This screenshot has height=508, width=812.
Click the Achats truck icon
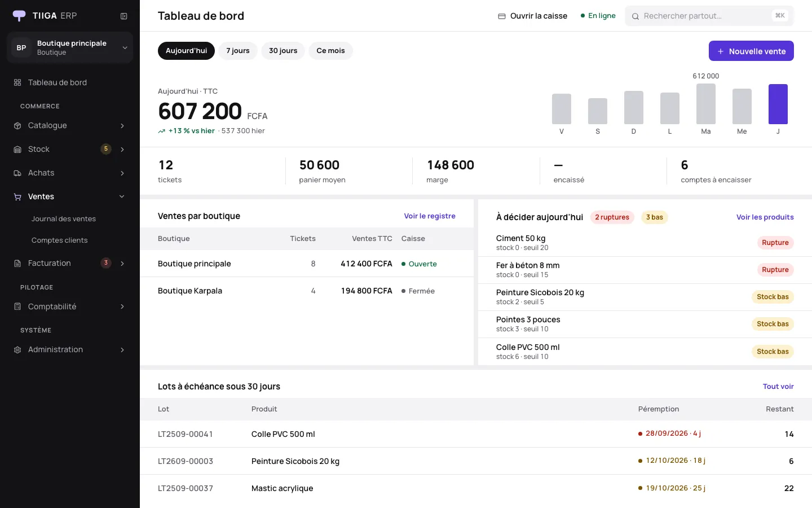[x=17, y=173]
